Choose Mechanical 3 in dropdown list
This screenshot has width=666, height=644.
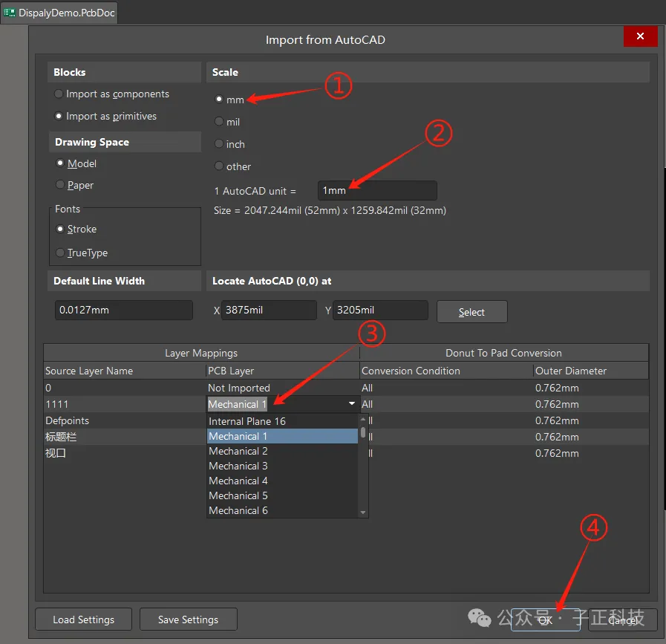point(282,466)
